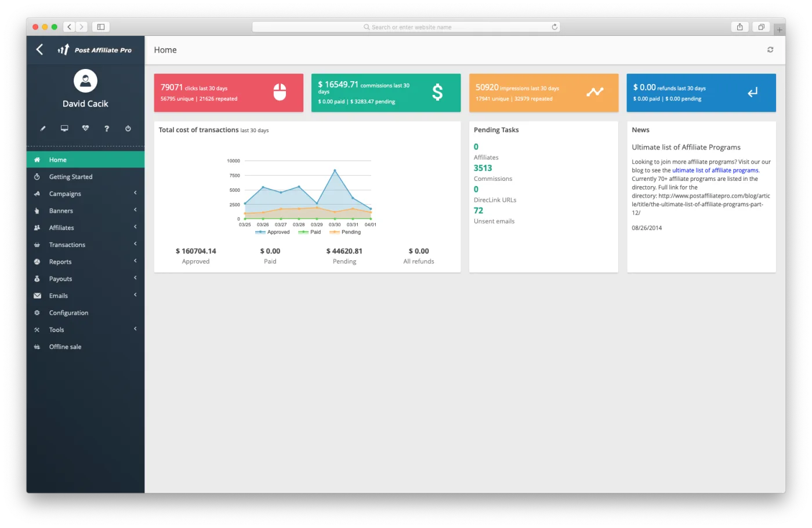Click the refresh icon beside Home header
This screenshot has width=812, height=528.
point(770,50)
